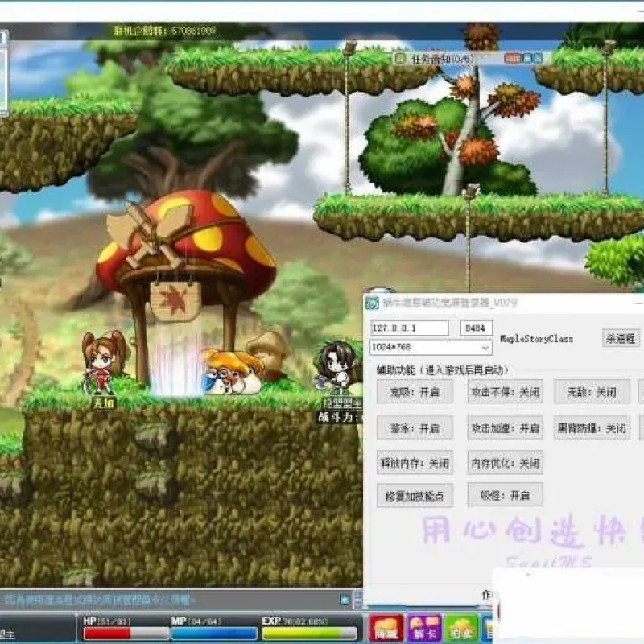
Task: Click the 杀进程 kill process button
Action: (621, 338)
